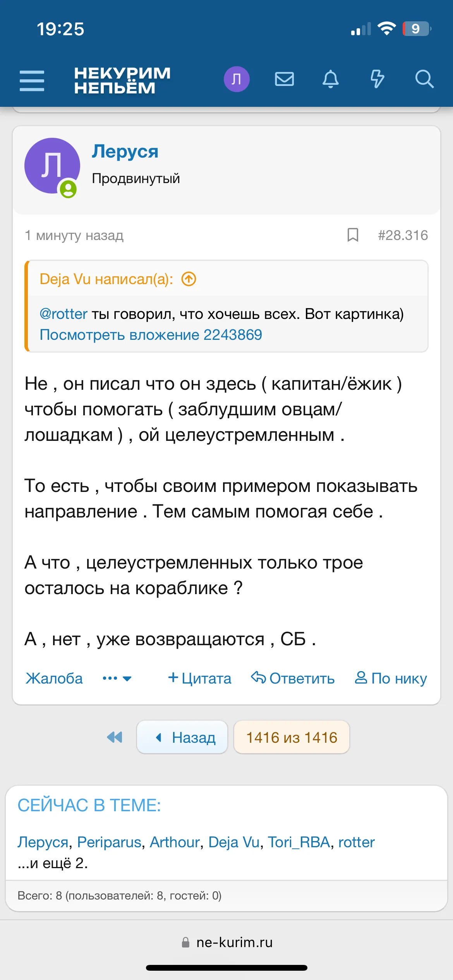This screenshot has height=980, width=453.
Task: Open the ... more options dropdown
Action: click(x=116, y=678)
